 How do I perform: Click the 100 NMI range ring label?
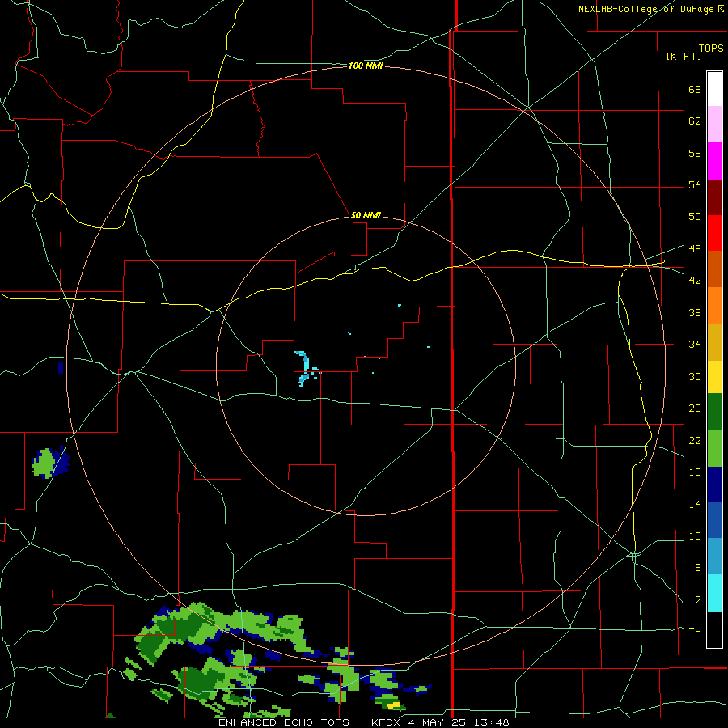coord(366,66)
